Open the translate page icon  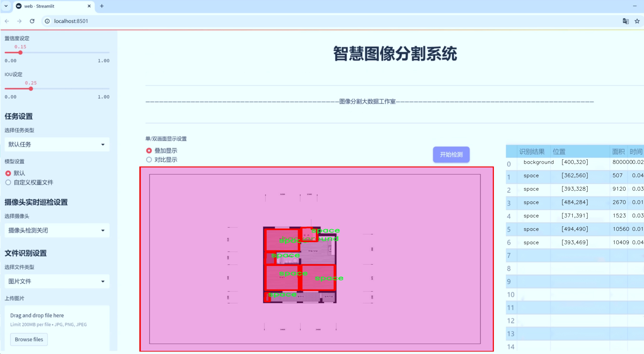(626, 21)
